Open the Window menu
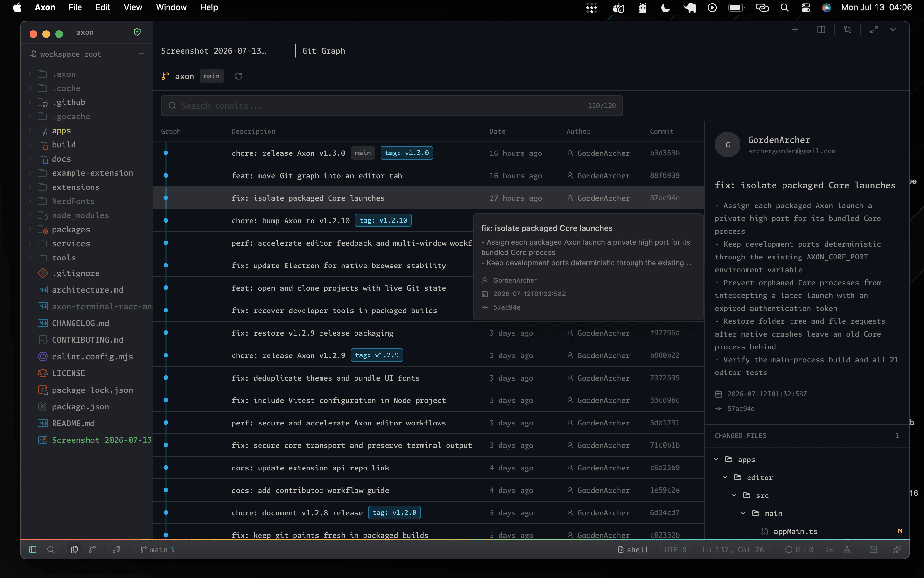The image size is (924, 578). [x=171, y=7]
